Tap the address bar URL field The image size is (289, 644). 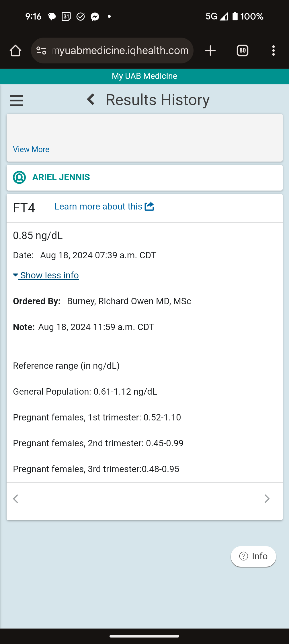coord(120,51)
